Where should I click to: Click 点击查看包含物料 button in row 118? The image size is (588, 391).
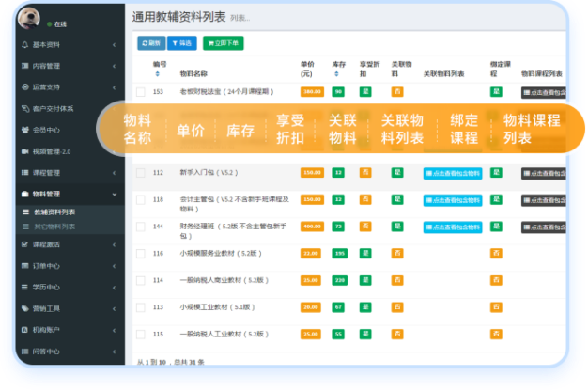click(x=453, y=200)
